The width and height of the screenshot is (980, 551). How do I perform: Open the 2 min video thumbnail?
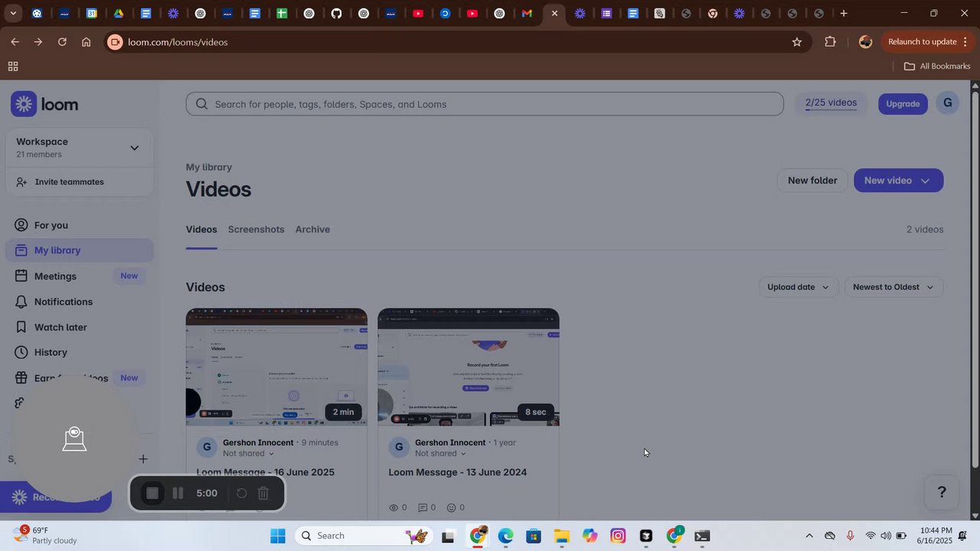pos(276,367)
